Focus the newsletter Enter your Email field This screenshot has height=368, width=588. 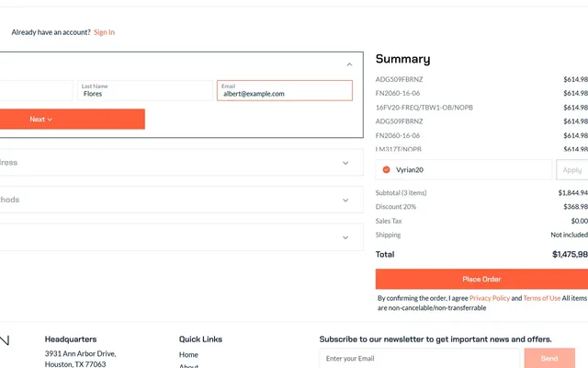(x=420, y=358)
